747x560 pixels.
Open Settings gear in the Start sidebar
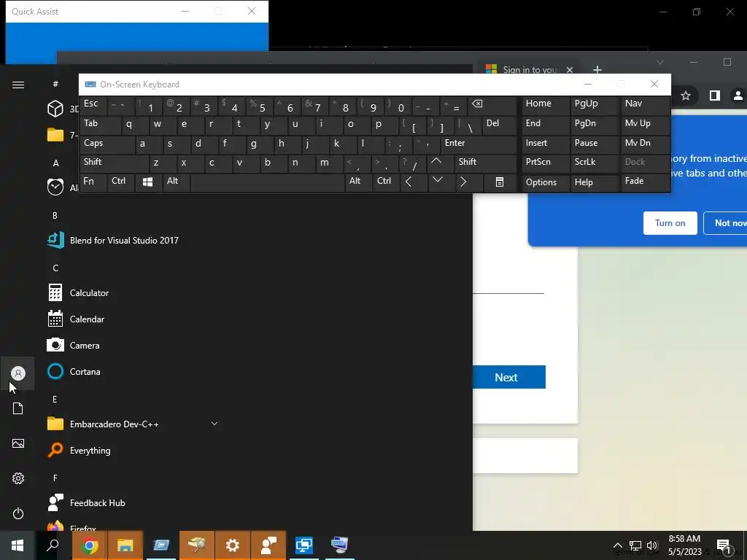point(18,478)
